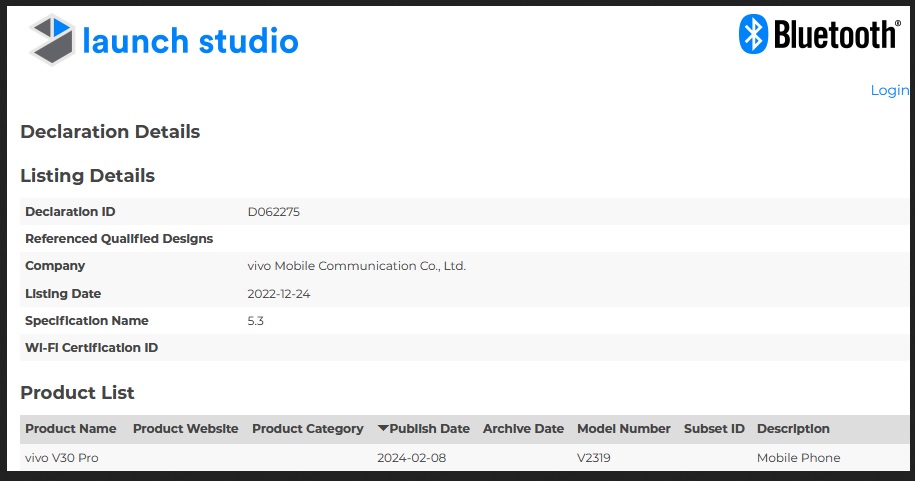Click the launch studio cube logo icon

tap(52, 40)
